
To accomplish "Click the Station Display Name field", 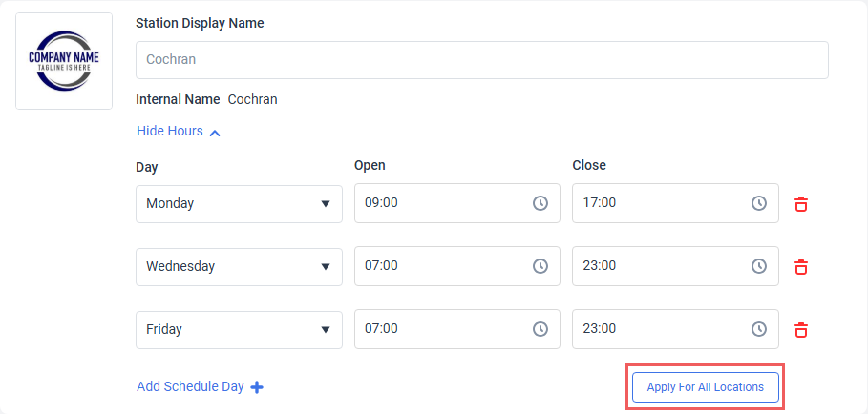I will pos(481,59).
